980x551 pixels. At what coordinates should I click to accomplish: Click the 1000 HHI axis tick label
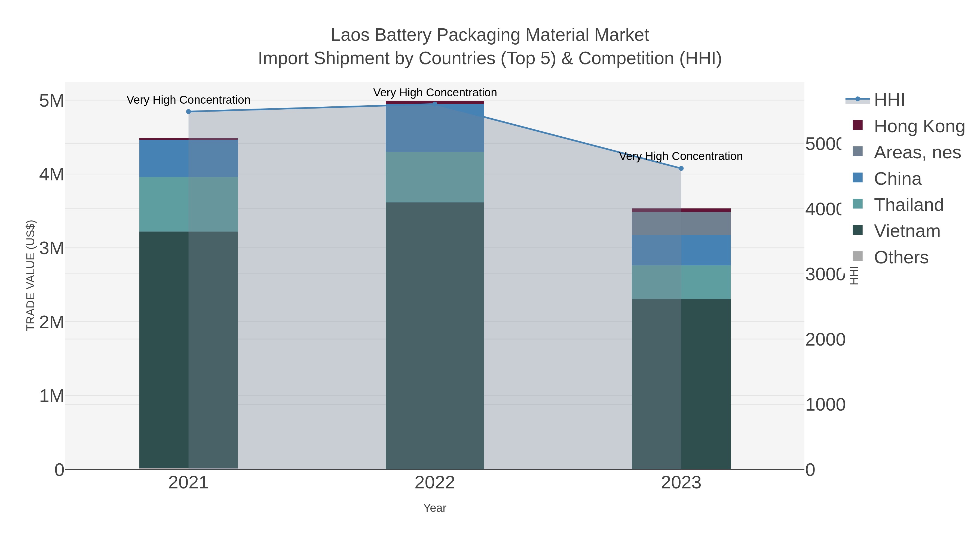click(826, 405)
